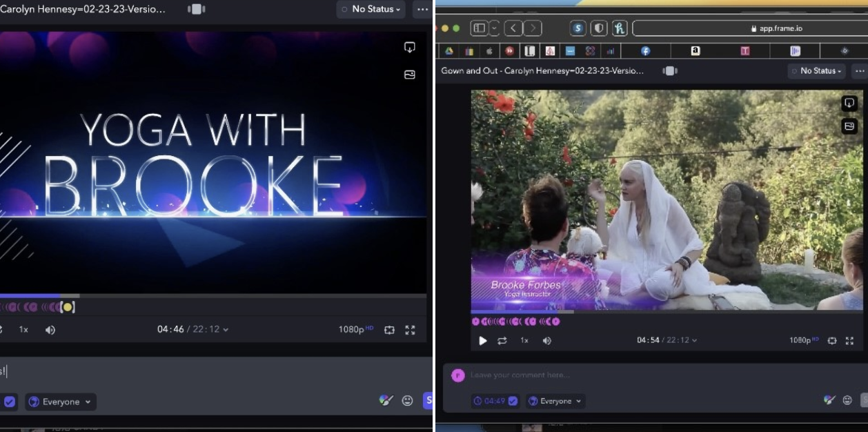
Task: Click fit-to-frame icon in left player
Action: pyautogui.click(x=389, y=330)
